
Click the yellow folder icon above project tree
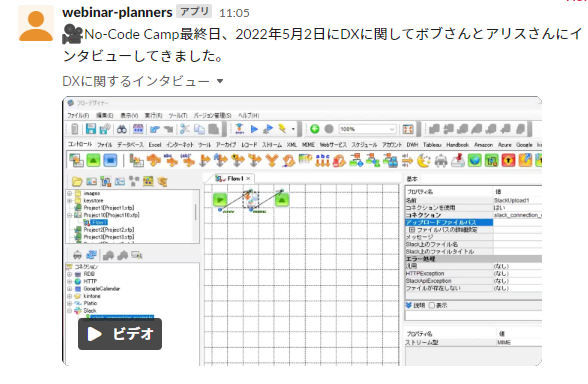[77, 182]
